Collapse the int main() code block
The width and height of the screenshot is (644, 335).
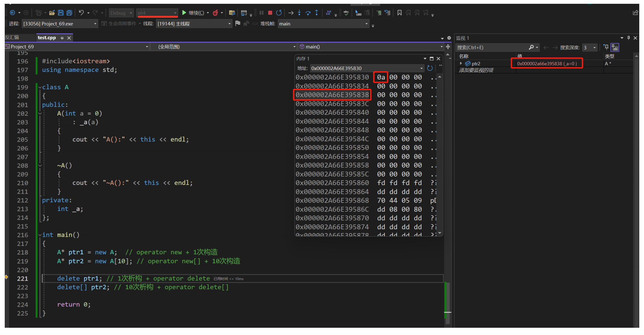[x=40, y=235]
